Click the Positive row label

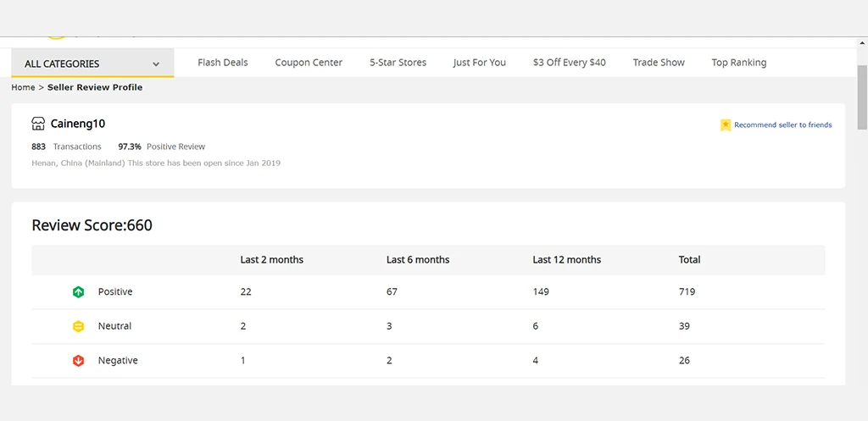(115, 291)
